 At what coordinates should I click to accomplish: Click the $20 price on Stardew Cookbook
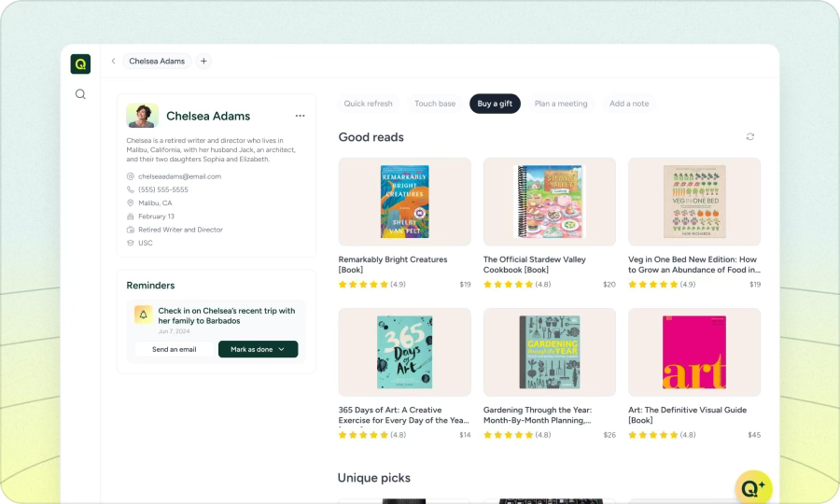pos(609,285)
